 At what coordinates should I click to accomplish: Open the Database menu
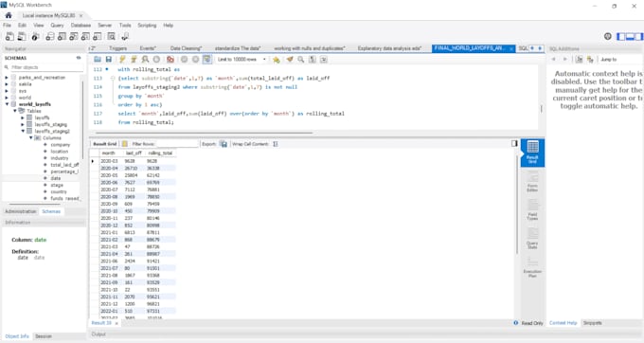point(80,25)
